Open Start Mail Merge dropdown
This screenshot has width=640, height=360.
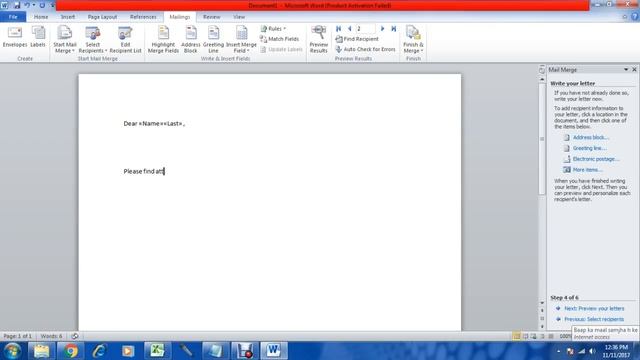pos(64,40)
